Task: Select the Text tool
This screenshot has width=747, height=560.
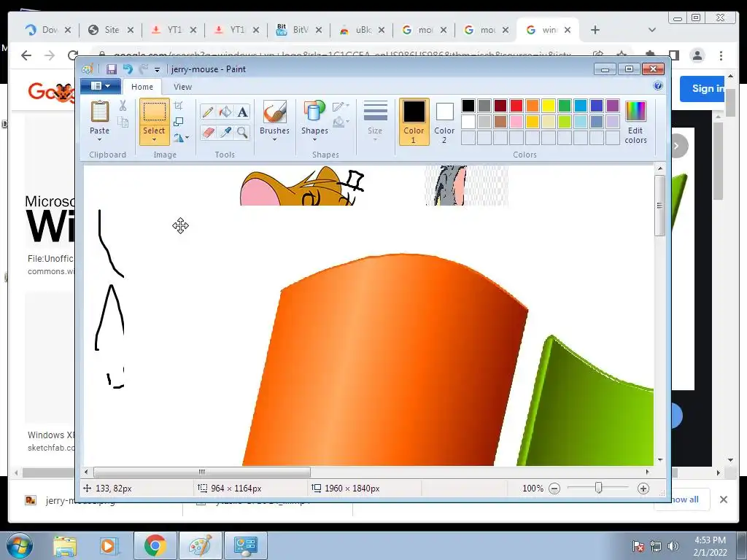Action: coord(242,112)
